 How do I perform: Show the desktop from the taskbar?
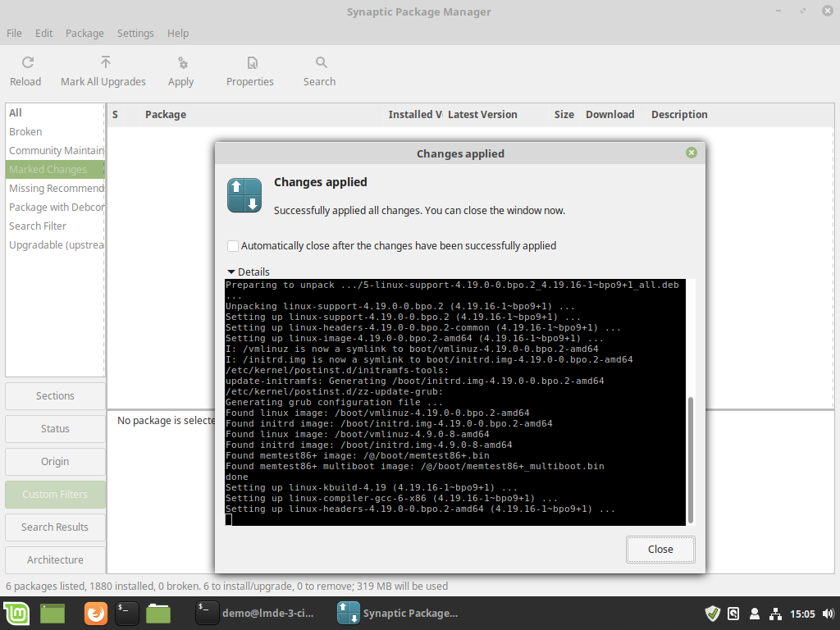(52, 614)
